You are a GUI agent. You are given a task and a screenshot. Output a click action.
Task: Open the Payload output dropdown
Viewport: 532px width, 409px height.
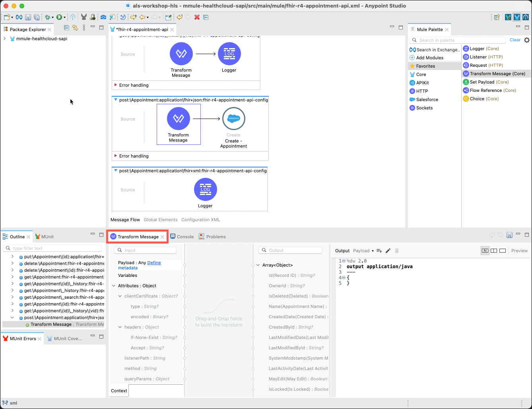pos(363,251)
